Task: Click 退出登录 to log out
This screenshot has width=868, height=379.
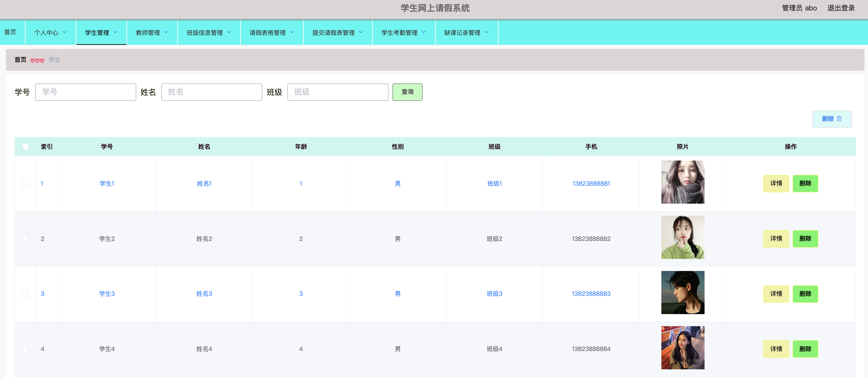Action: [841, 8]
